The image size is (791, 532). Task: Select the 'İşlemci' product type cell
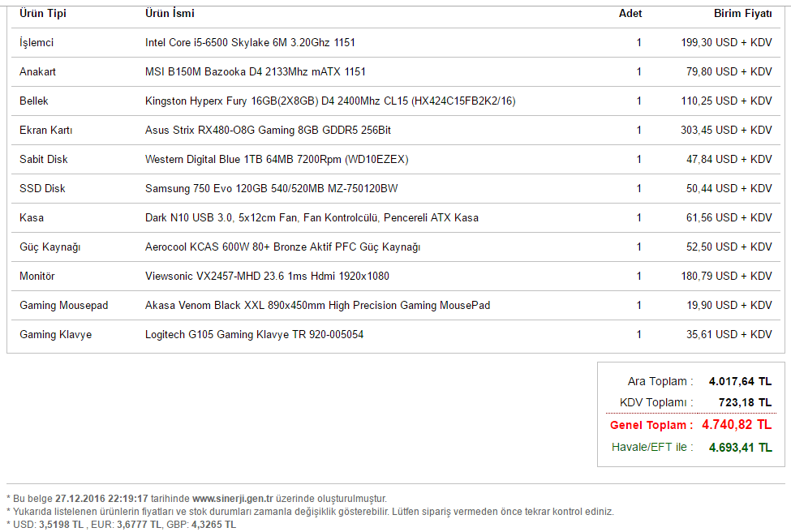click(37, 43)
